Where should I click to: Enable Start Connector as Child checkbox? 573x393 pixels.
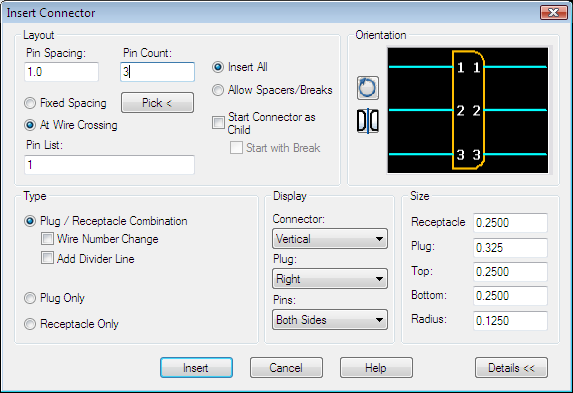(x=218, y=122)
